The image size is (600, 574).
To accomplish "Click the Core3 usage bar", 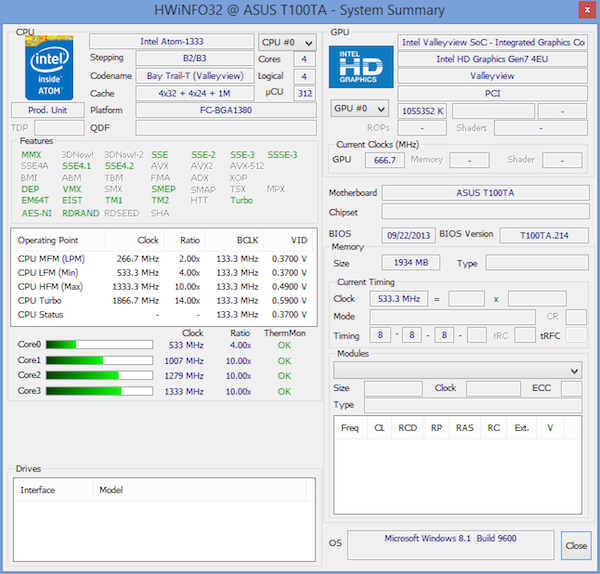I will [99, 391].
